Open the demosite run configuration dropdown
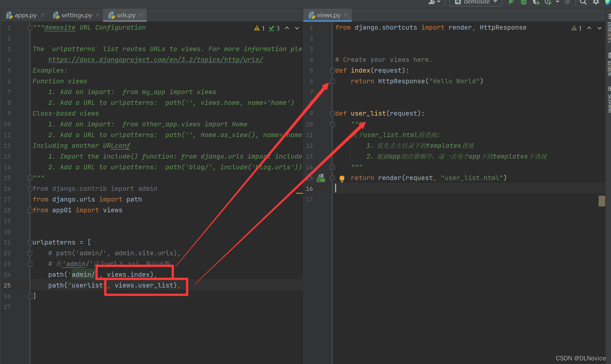 (476, 2)
